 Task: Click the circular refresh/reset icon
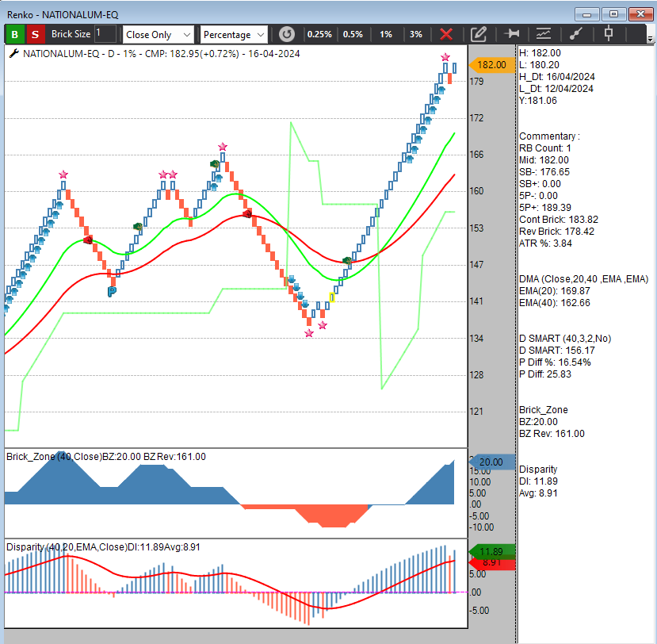[x=287, y=34]
